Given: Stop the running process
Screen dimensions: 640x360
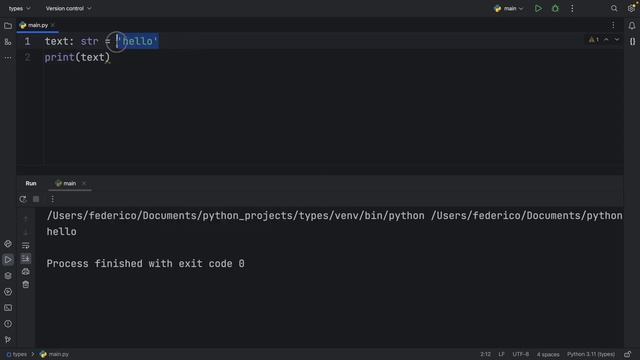Looking at the screenshot, I should pyautogui.click(x=36, y=199).
